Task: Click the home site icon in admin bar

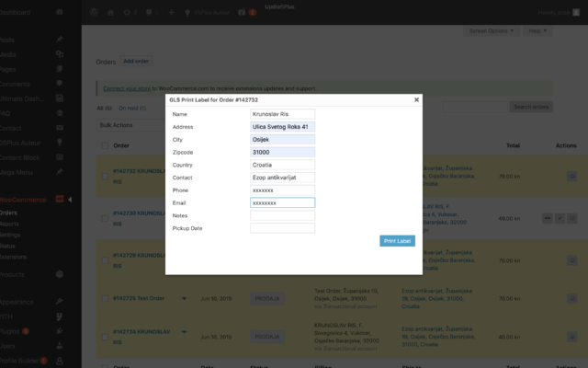Action: pyautogui.click(x=112, y=13)
